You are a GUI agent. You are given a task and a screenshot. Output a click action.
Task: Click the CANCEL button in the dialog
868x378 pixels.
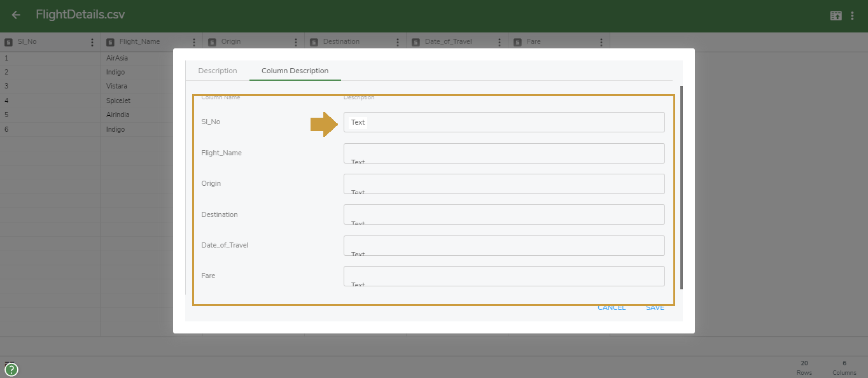click(x=611, y=307)
